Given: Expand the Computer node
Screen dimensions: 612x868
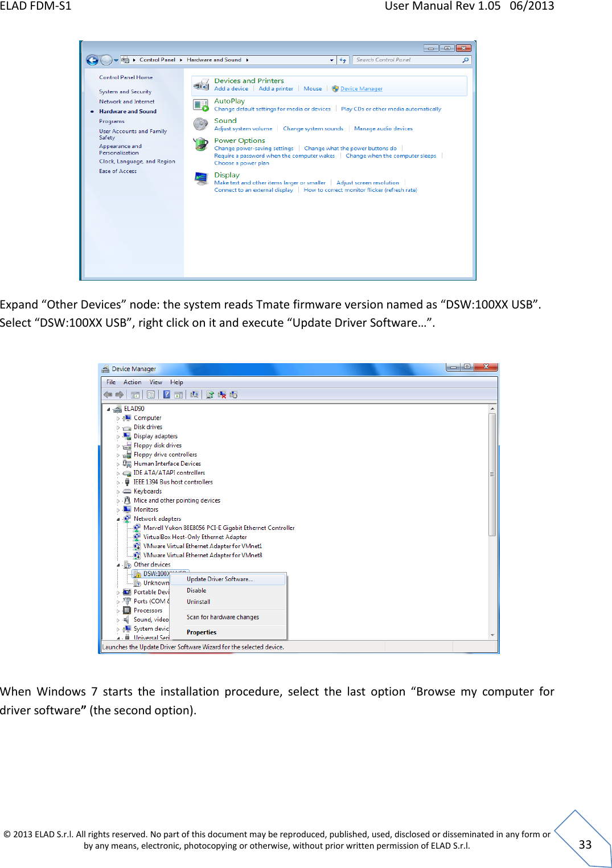Looking at the screenshot, I should 118,418.
